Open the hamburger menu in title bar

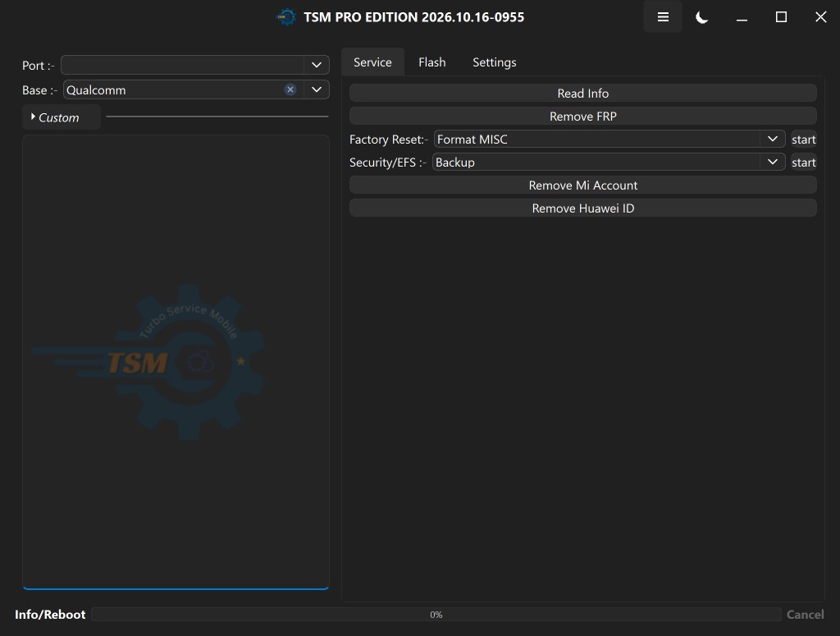[663, 17]
